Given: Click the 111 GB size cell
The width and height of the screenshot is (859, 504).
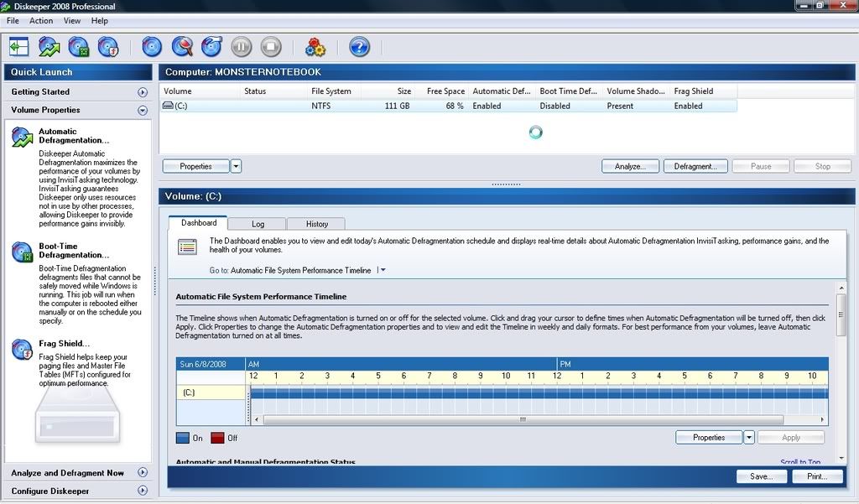Looking at the screenshot, I should (397, 106).
